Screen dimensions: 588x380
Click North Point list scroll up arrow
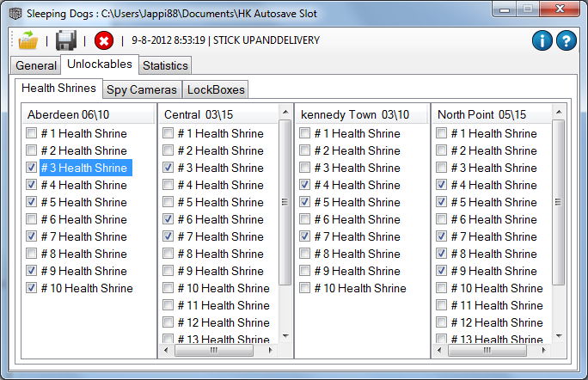pyautogui.click(x=559, y=114)
